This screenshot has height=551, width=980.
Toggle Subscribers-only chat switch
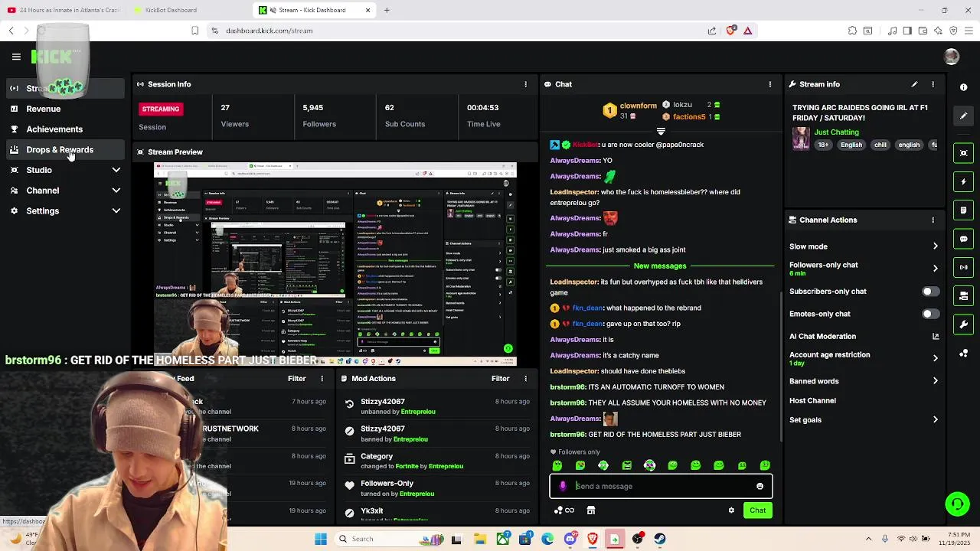(930, 292)
